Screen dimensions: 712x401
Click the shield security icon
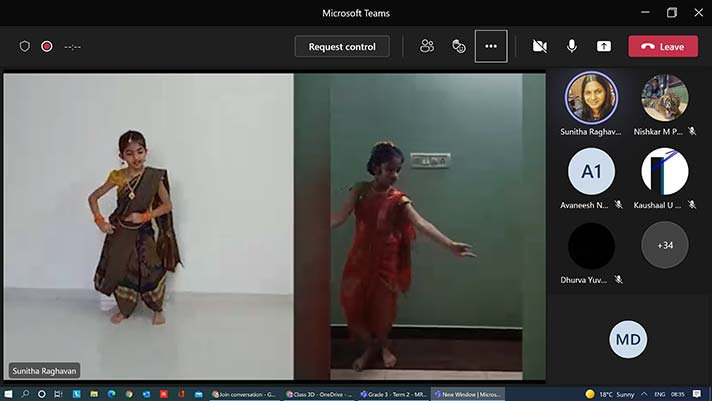coord(25,46)
